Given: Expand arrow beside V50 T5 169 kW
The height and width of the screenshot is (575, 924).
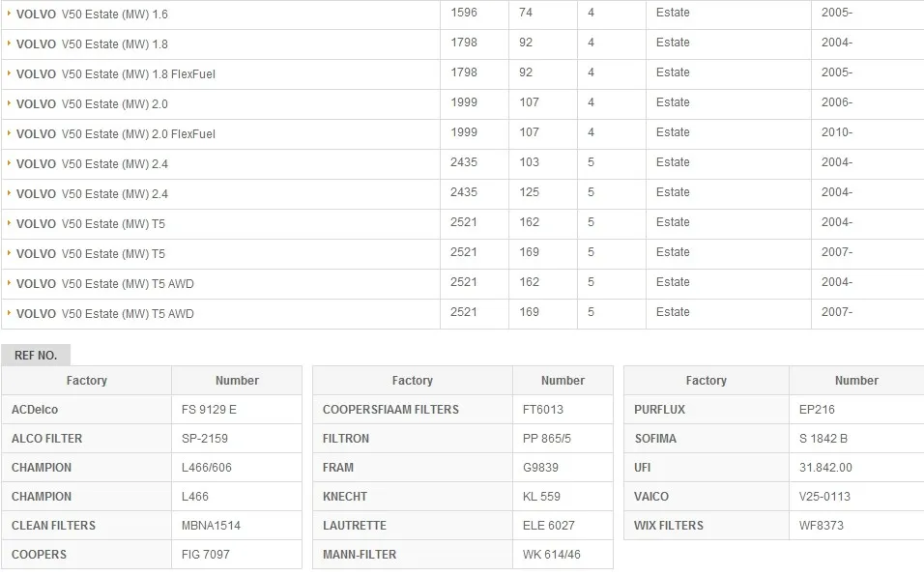Looking at the screenshot, I should [x=9, y=253].
